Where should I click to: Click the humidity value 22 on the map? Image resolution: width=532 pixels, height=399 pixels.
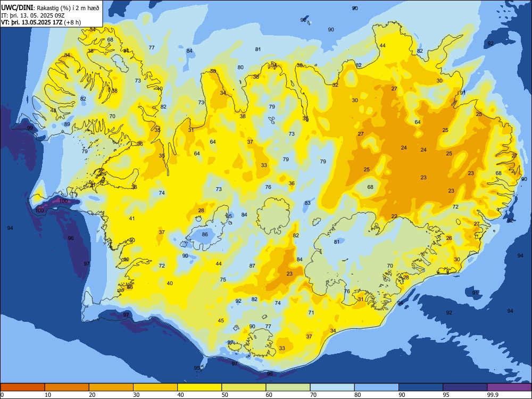click(394, 216)
